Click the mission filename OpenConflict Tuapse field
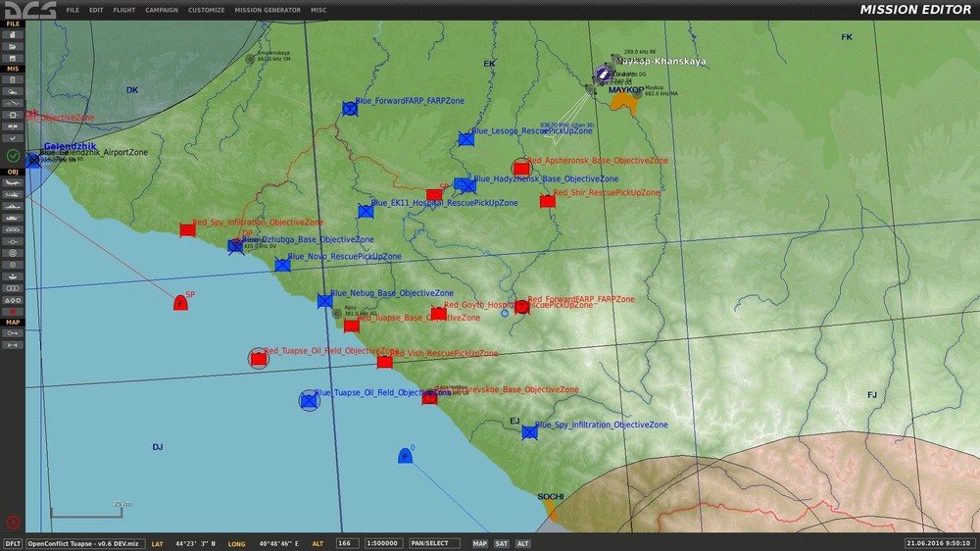The image size is (980, 551). coord(85,543)
